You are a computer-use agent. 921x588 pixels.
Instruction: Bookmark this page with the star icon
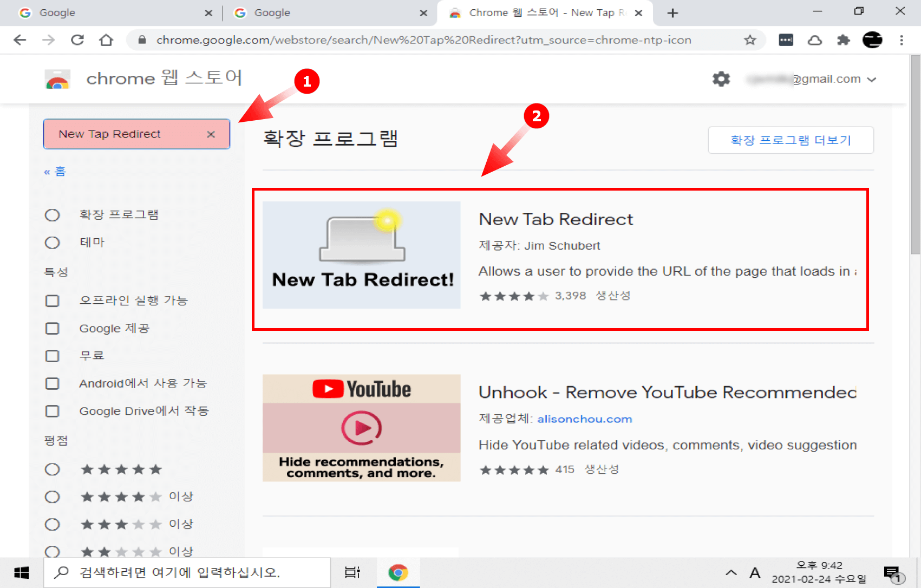click(x=750, y=40)
